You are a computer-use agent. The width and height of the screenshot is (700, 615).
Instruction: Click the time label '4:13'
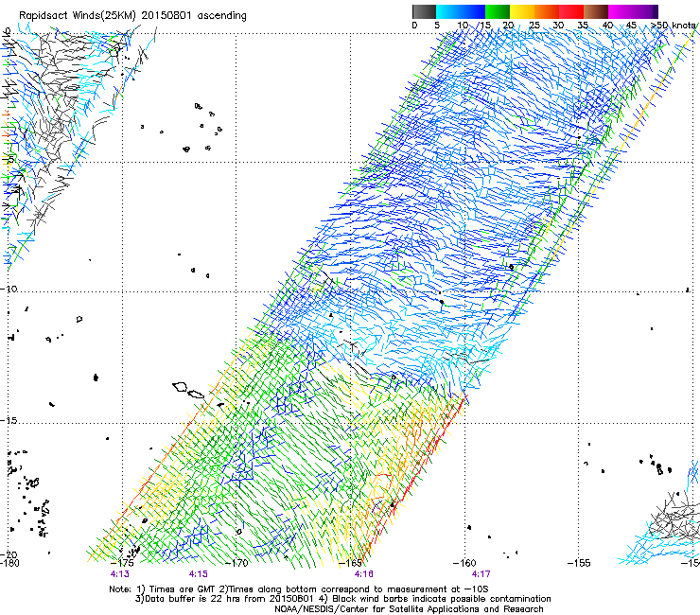coord(119,574)
